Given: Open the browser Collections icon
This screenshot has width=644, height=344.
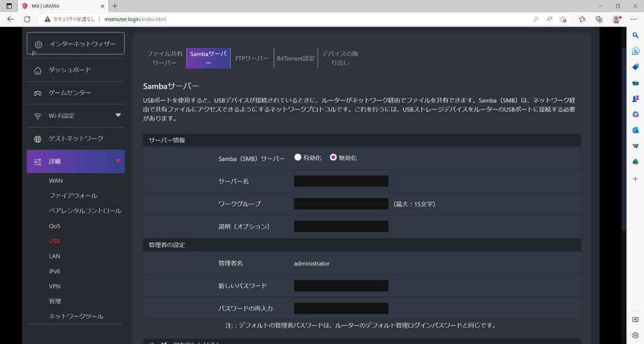Looking at the screenshot, I should click(x=599, y=19).
